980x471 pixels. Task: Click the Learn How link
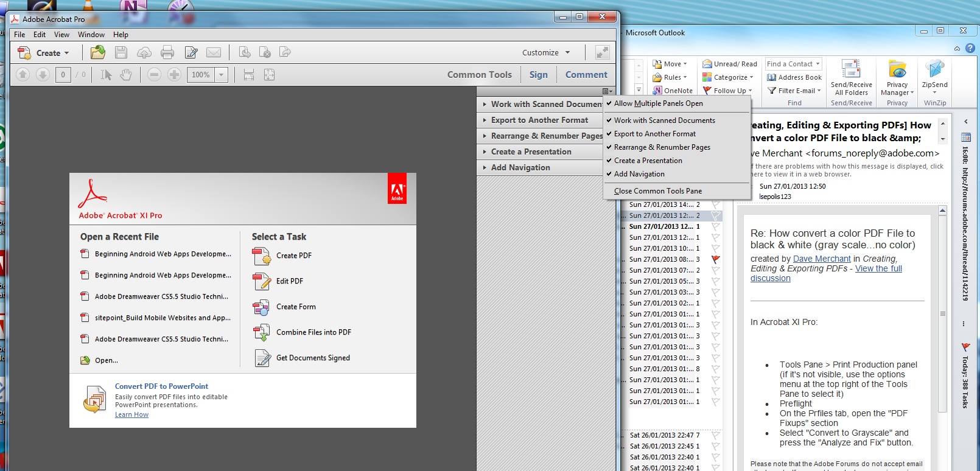click(131, 415)
